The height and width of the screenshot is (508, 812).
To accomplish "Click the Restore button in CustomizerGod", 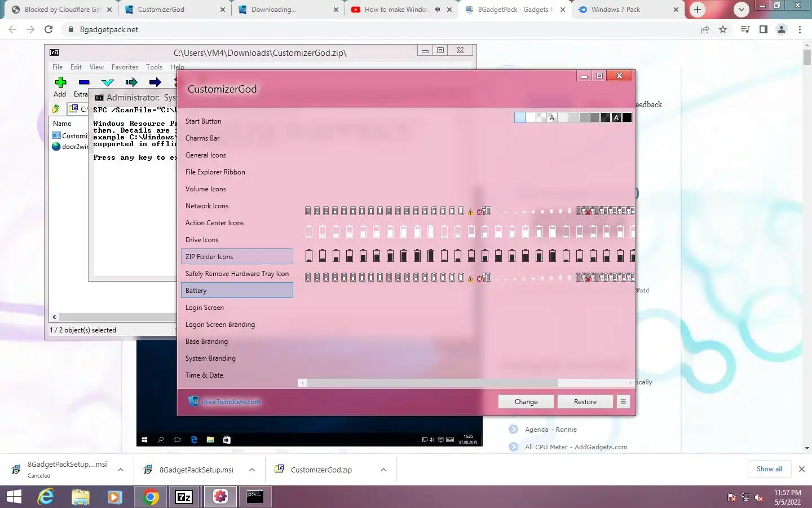I will click(585, 402).
